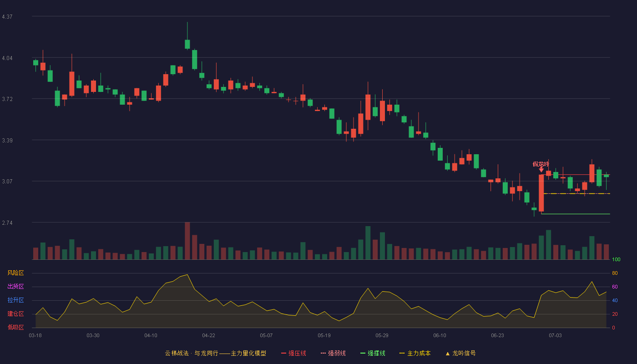Viewport: 637px width, 364px height.
Task: Click the 拉升区 zone label
Action: click(15, 300)
